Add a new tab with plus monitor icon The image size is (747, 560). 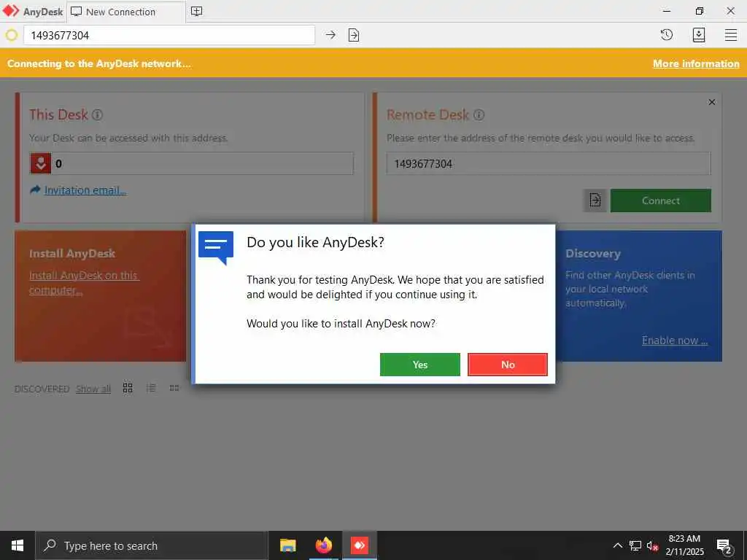(x=196, y=12)
